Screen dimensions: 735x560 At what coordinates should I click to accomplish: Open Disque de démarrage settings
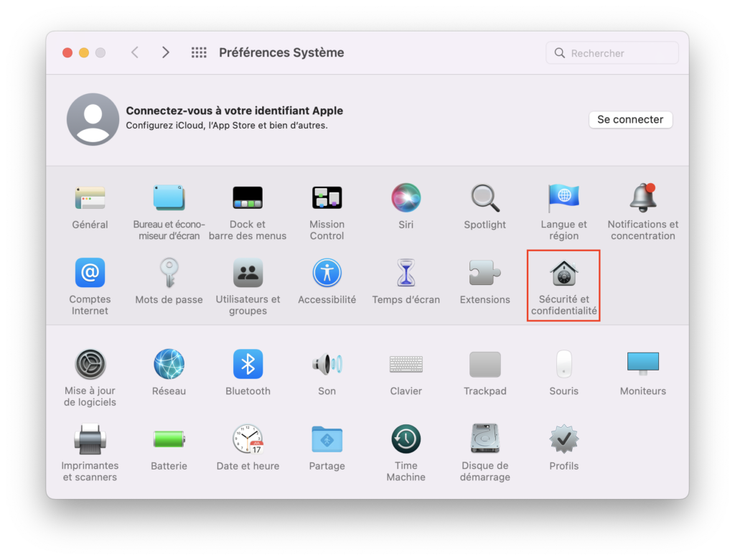[485, 439]
